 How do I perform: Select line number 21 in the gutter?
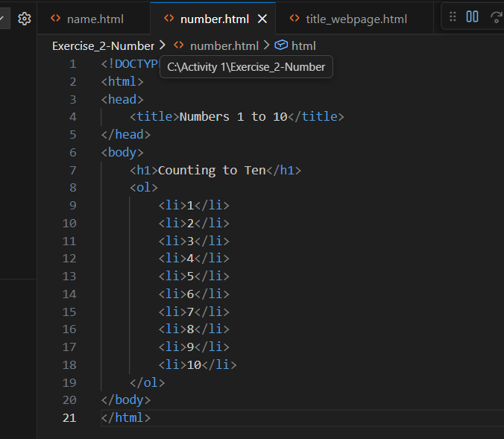[69, 418]
